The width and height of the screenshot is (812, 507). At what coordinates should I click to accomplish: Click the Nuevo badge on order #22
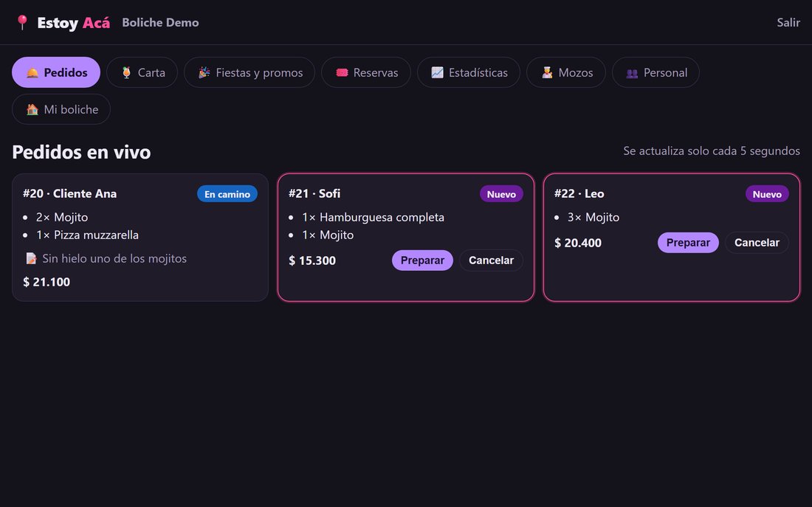click(767, 193)
